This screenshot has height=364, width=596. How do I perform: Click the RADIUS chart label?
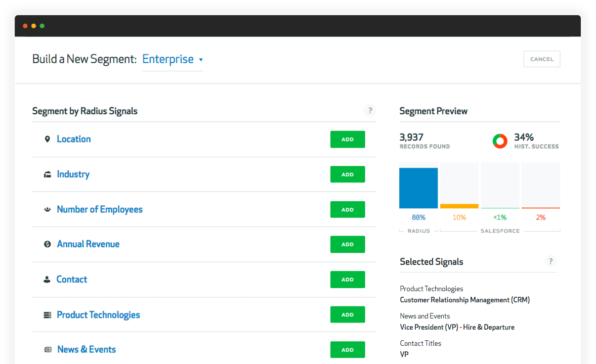pyautogui.click(x=418, y=231)
